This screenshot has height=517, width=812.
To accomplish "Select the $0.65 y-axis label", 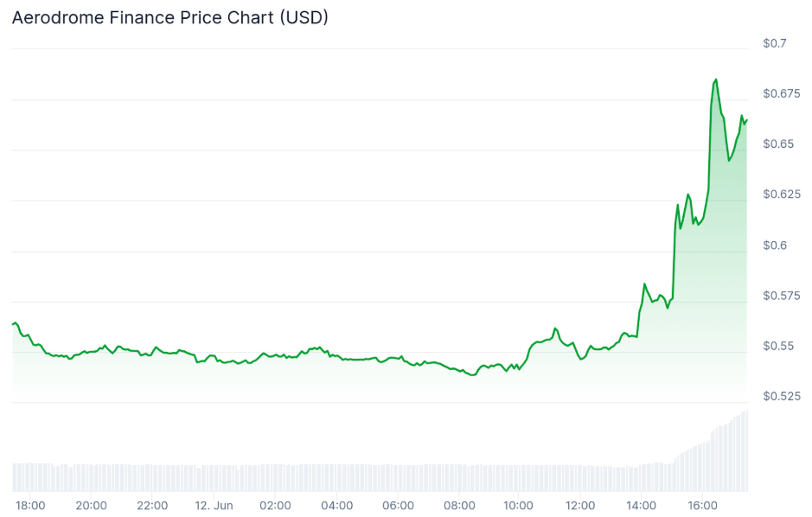I will coord(777,144).
